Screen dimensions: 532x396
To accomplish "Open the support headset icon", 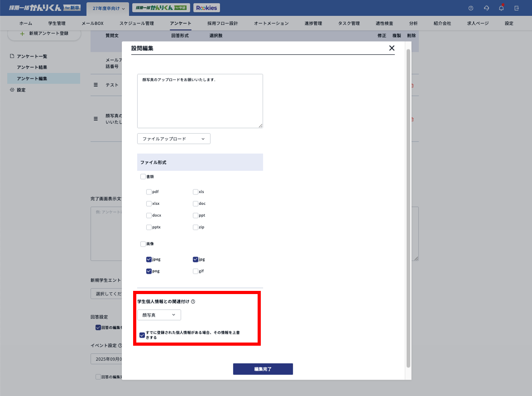I will 486,8.
